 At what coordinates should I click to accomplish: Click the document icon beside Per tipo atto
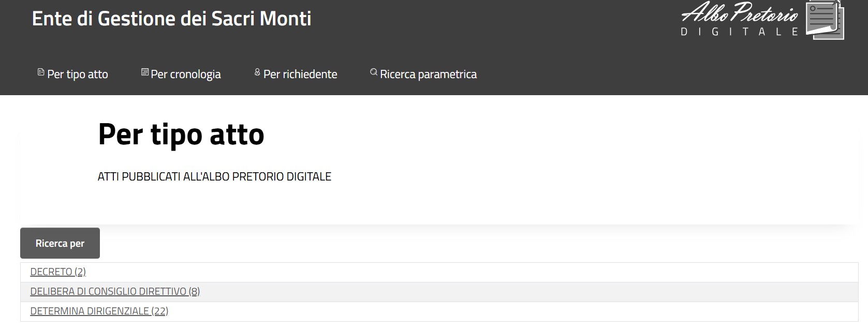coord(41,72)
